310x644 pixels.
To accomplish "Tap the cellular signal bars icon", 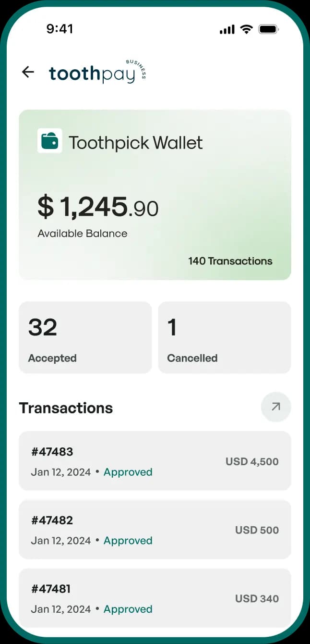I will [x=227, y=30].
